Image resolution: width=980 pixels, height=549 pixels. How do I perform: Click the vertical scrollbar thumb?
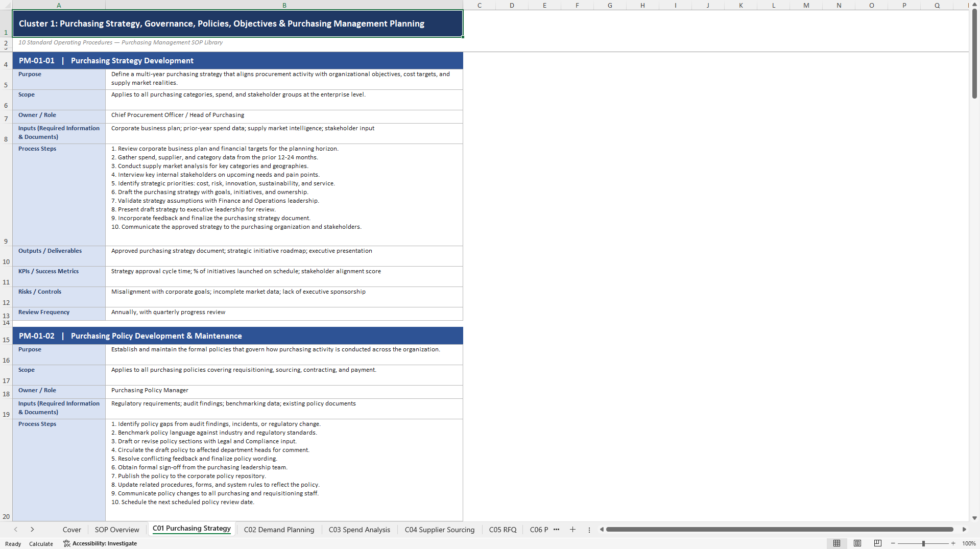click(974, 54)
